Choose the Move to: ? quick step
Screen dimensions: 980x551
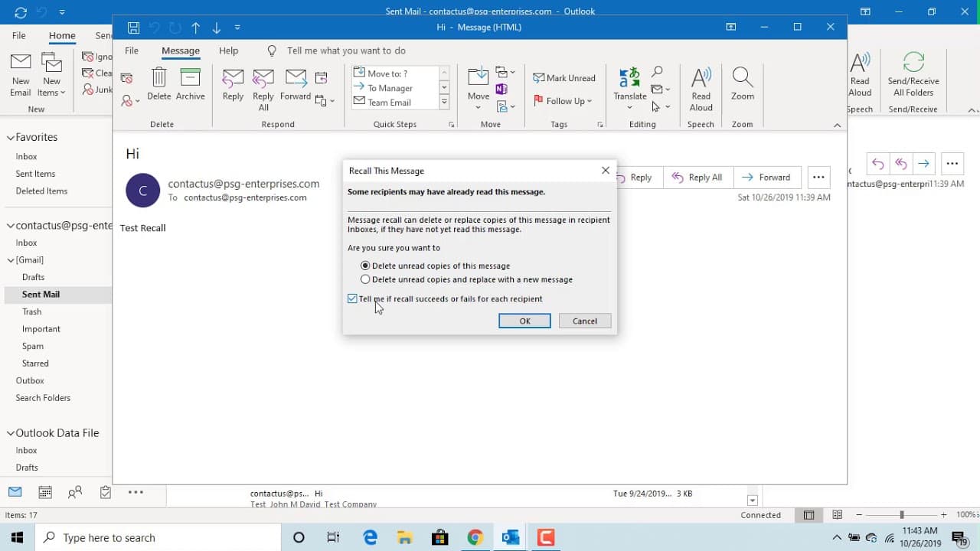[x=394, y=73]
